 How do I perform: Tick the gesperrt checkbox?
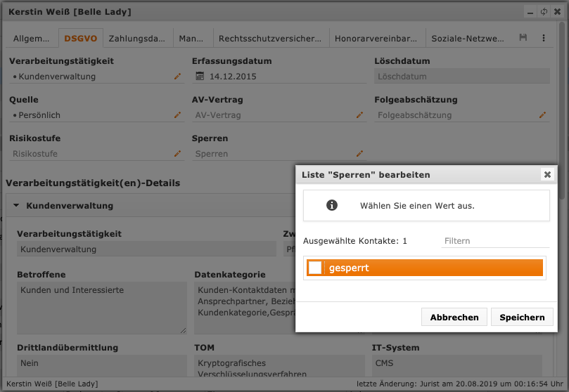(x=315, y=268)
